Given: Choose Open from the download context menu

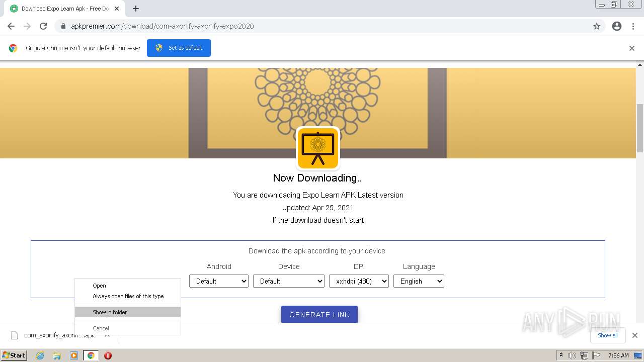Looking at the screenshot, I should click(x=128, y=286).
